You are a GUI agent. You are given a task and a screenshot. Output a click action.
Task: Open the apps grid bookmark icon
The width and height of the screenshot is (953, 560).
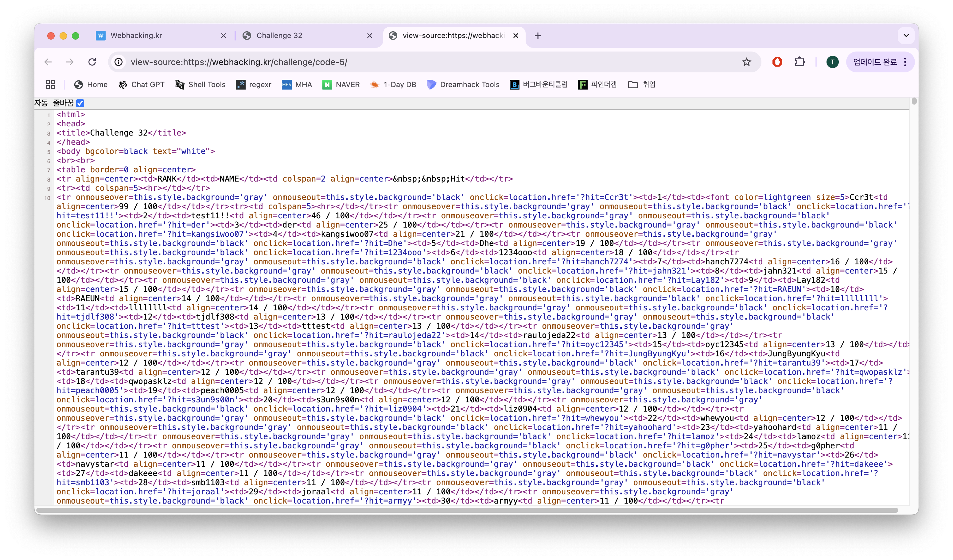50,85
